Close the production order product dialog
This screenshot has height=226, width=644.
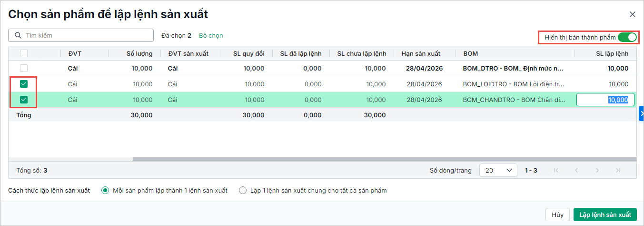(x=632, y=14)
